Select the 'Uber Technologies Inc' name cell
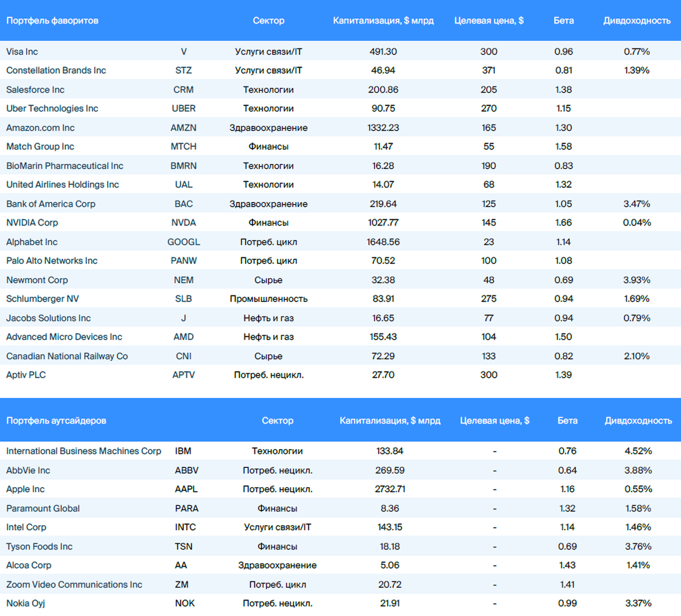The width and height of the screenshot is (681, 616). (x=52, y=108)
